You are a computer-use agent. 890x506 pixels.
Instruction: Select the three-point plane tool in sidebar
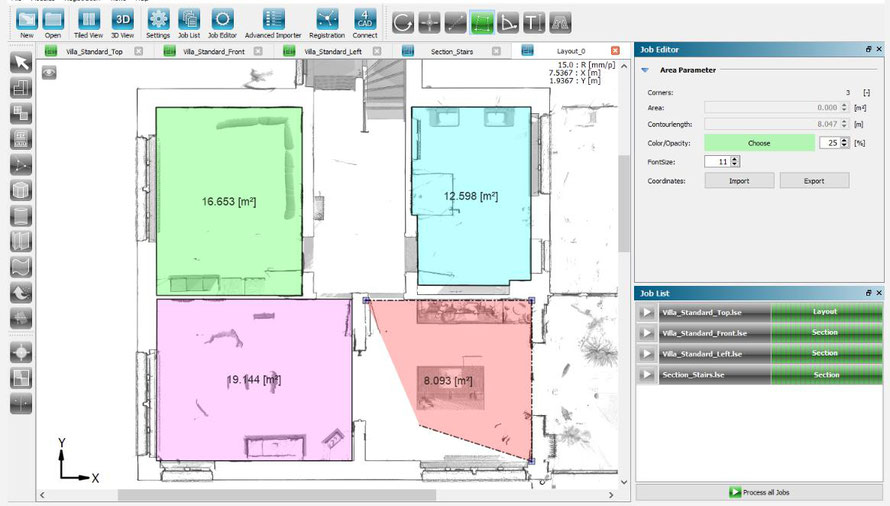[21, 165]
